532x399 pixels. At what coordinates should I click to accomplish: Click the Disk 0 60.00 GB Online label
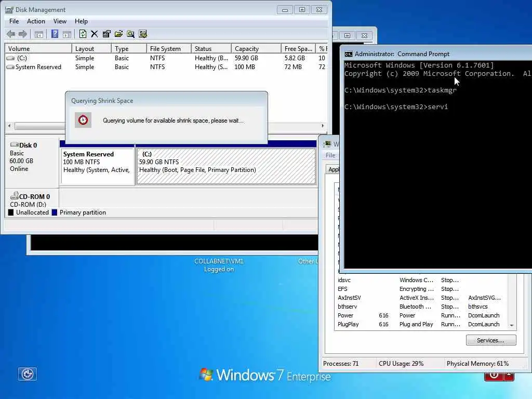tap(23, 157)
